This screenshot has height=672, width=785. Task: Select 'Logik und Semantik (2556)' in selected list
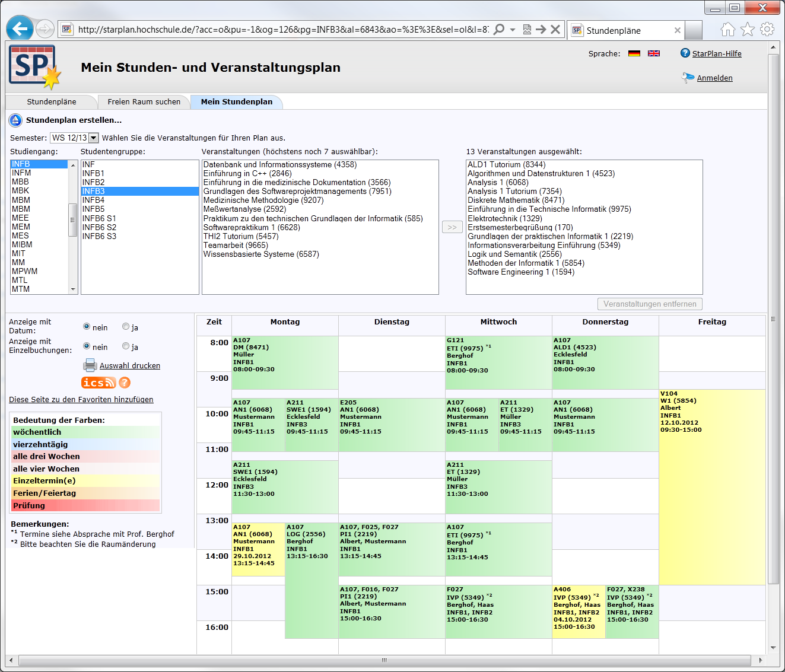click(584, 254)
